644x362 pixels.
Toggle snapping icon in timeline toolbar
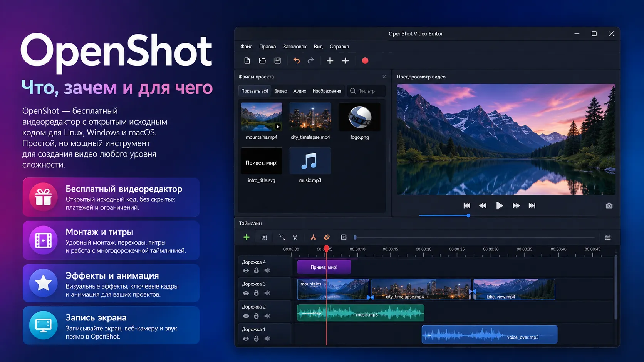pos(264,237)
